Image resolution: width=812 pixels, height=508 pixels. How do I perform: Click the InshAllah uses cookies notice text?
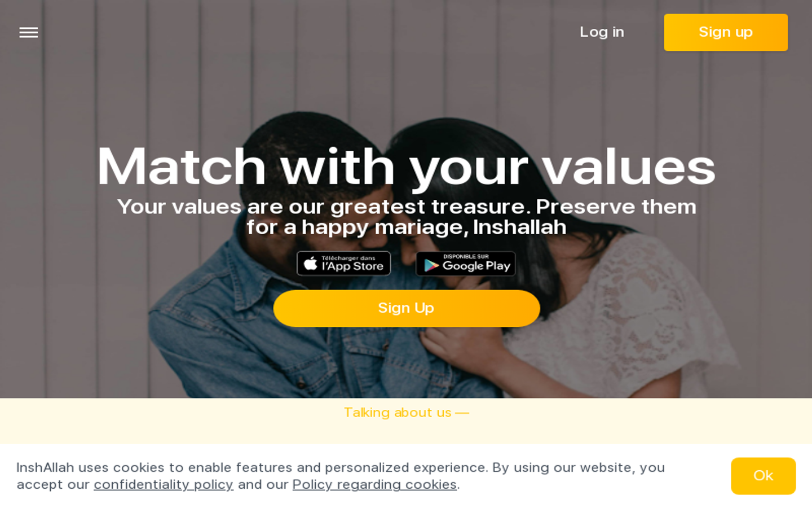(341, 476)
